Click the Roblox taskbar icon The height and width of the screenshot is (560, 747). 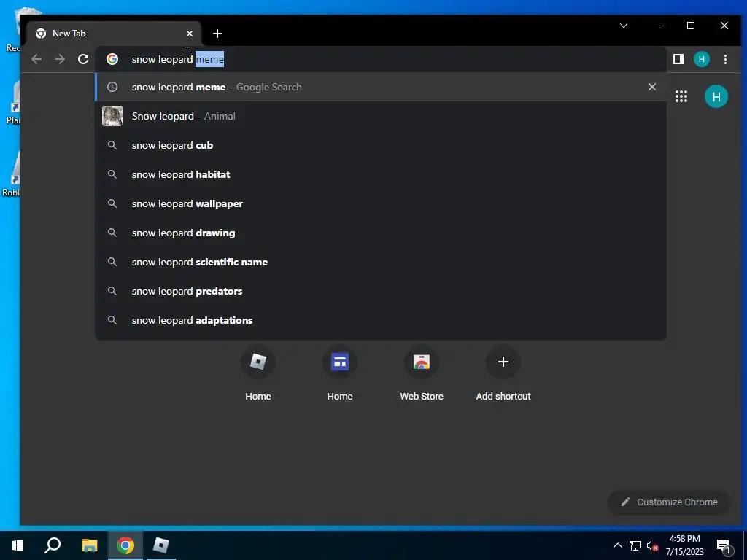tap(161, 545)
